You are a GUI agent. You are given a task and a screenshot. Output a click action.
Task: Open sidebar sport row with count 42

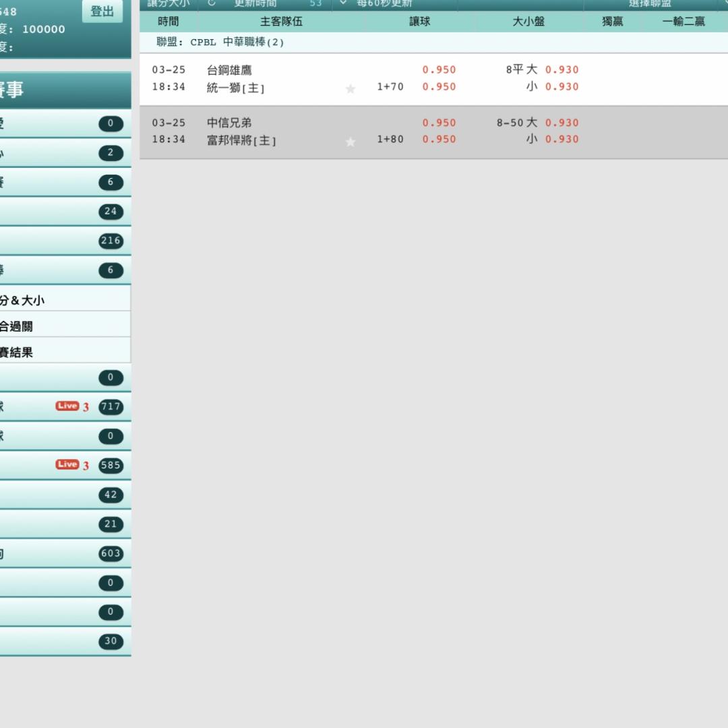[x=65, y=495]
